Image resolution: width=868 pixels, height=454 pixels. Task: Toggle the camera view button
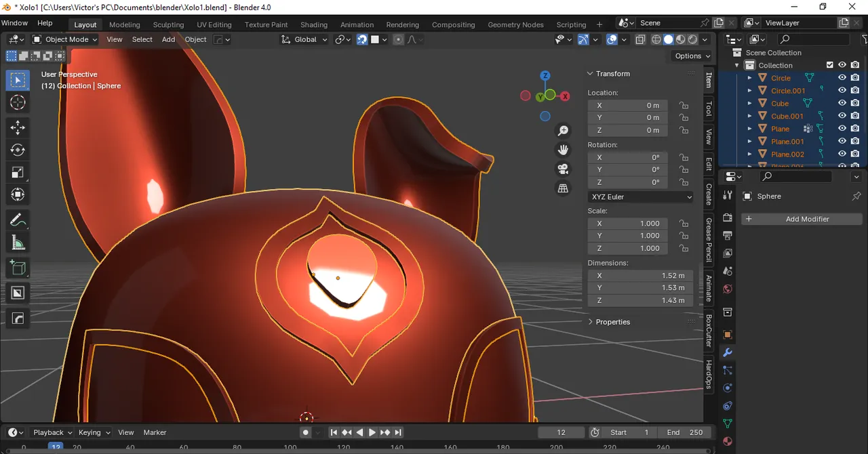563,169
